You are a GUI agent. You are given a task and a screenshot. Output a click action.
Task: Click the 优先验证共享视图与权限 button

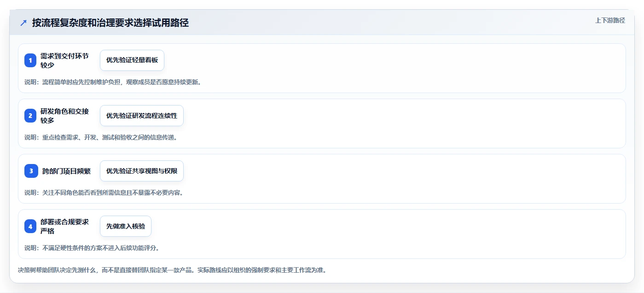142,171
